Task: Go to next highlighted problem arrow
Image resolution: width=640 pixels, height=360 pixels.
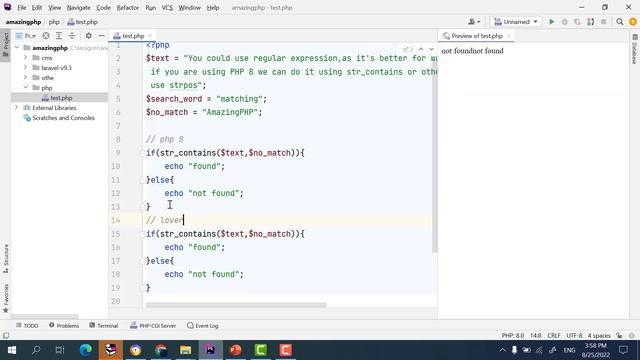Action: tap(431, 49)
